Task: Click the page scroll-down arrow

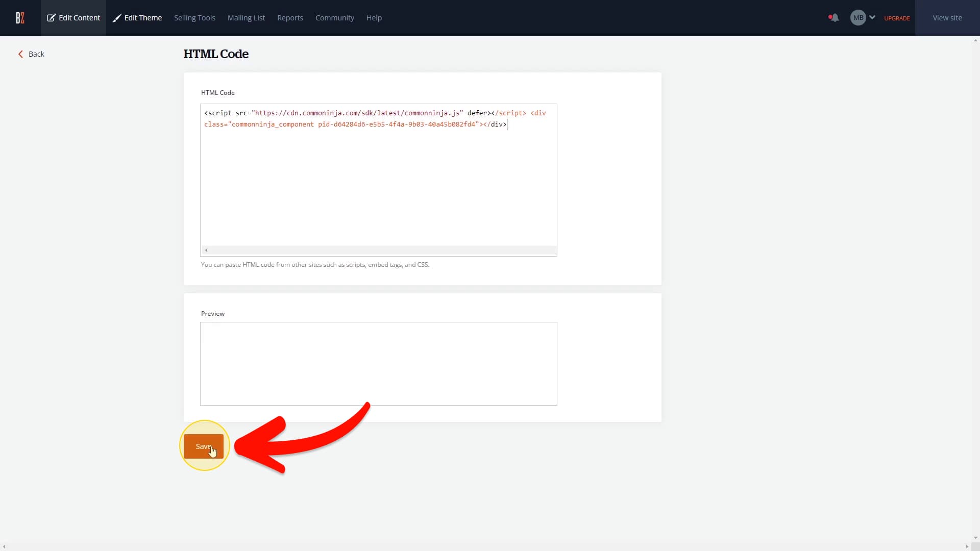Action: (975, 538)
